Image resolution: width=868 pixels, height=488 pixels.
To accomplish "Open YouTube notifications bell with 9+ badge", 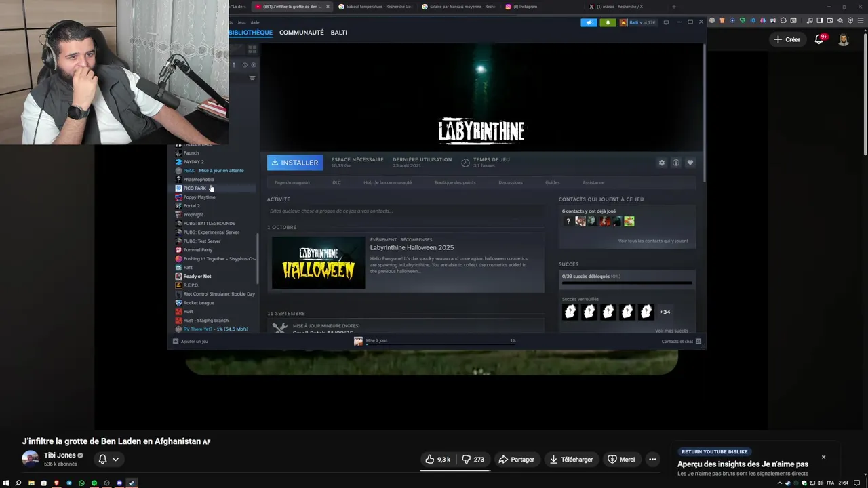I will pyautogui.click(x=819, y=39).
